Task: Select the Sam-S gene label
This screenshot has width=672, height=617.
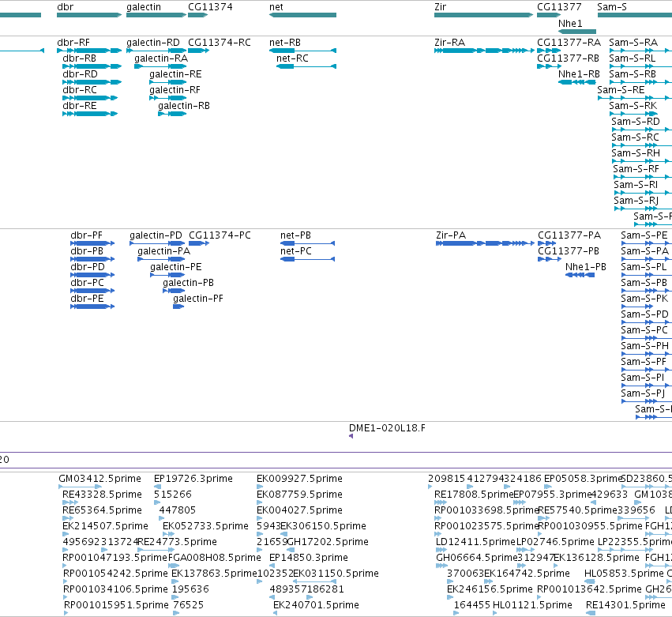Action: click(x=611, y=7)
